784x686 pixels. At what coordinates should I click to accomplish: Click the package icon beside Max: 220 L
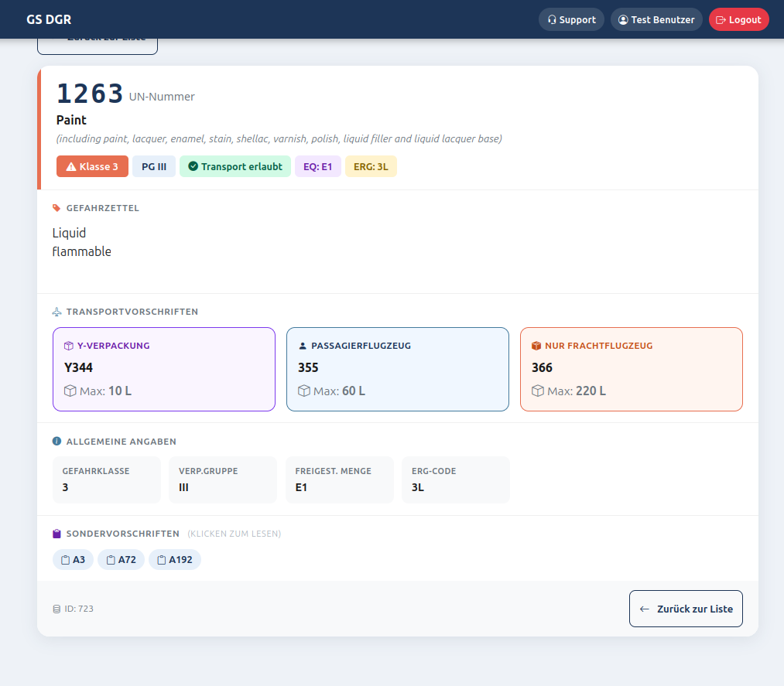[x=537, y=391]
